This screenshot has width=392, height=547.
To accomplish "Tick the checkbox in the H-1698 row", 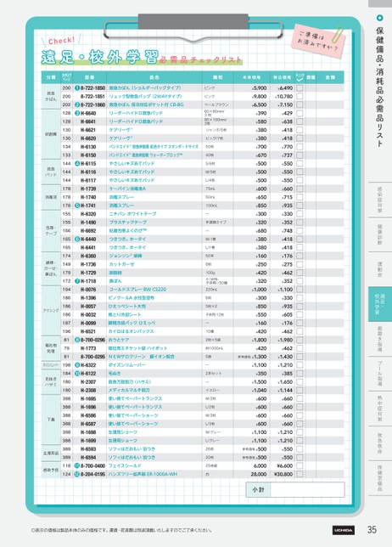I will tap(300, 431).
